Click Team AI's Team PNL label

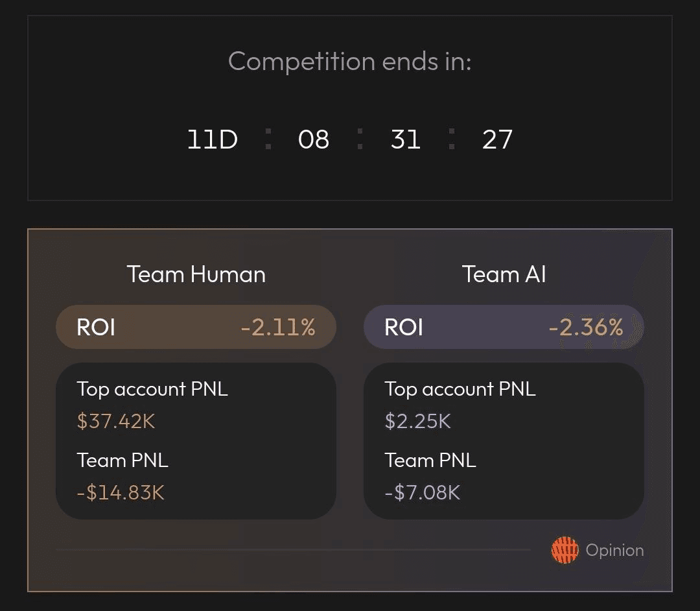point(430,461)
